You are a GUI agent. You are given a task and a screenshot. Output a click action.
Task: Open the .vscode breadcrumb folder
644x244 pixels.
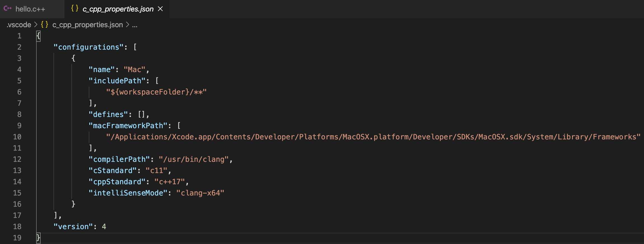19,25
